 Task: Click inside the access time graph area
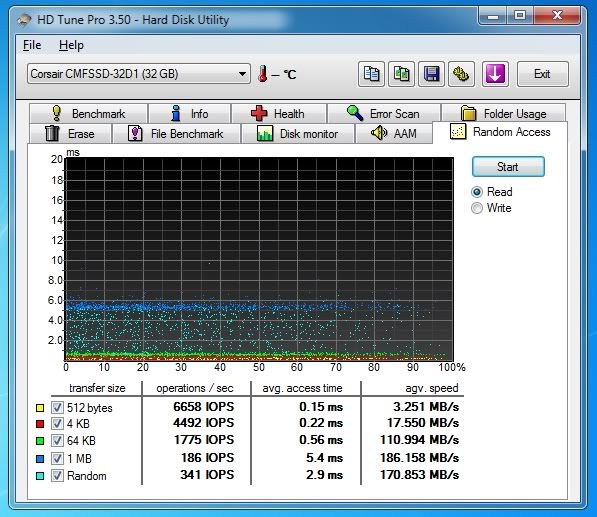point(259,259)
